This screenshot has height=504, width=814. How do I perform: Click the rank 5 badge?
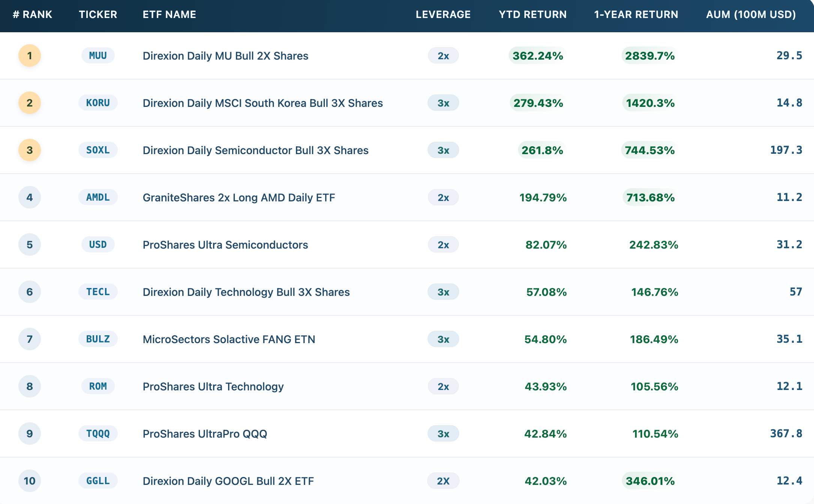(x=30, y=244)
